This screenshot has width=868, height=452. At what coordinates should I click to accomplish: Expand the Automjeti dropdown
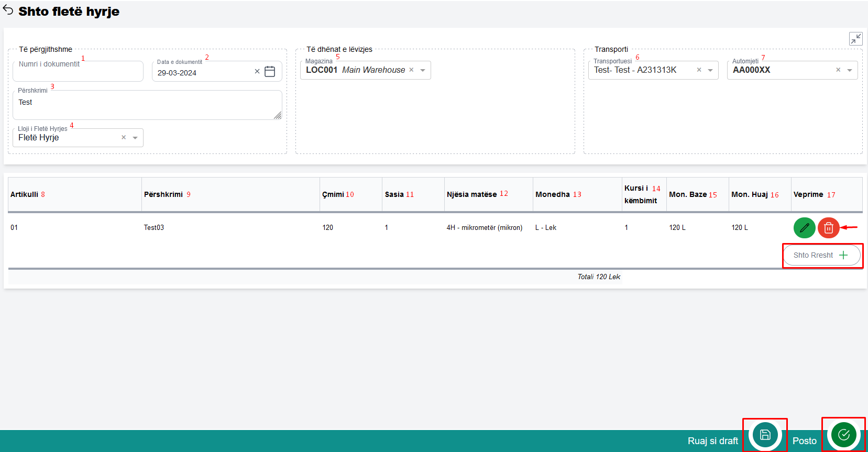850,70
